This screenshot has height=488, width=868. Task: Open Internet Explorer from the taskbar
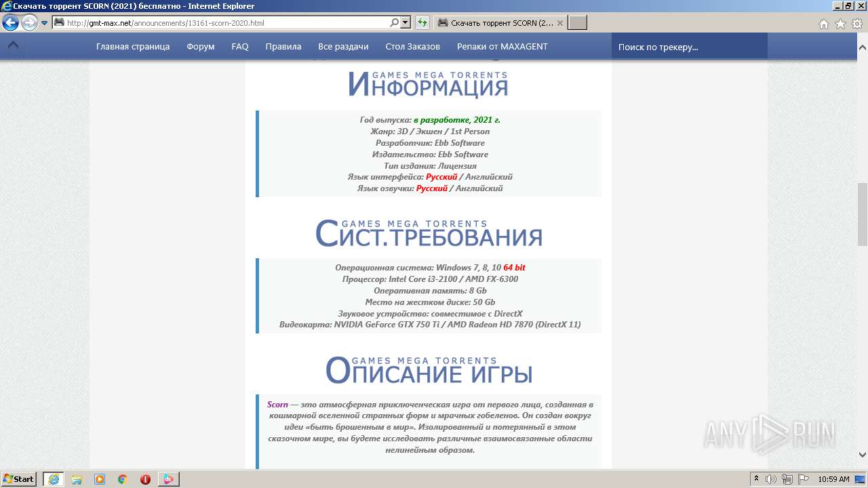coord(54,479)
